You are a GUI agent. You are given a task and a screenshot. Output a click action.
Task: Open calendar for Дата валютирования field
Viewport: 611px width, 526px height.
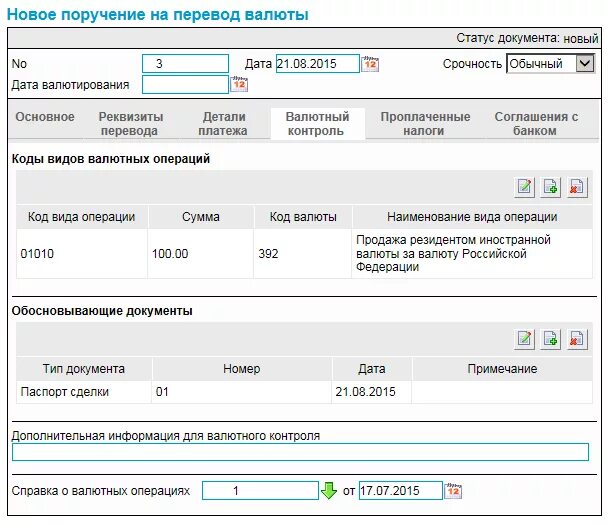tap(238, 84)
